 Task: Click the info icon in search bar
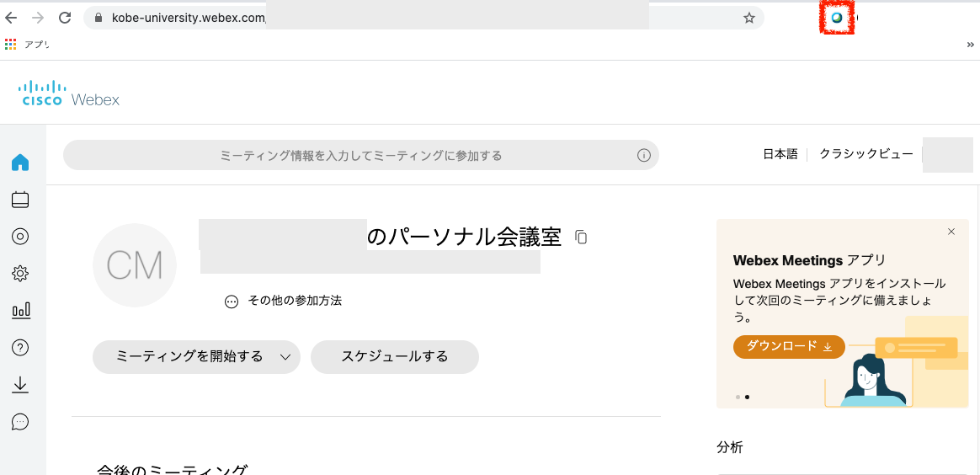[x=644, y=155]
